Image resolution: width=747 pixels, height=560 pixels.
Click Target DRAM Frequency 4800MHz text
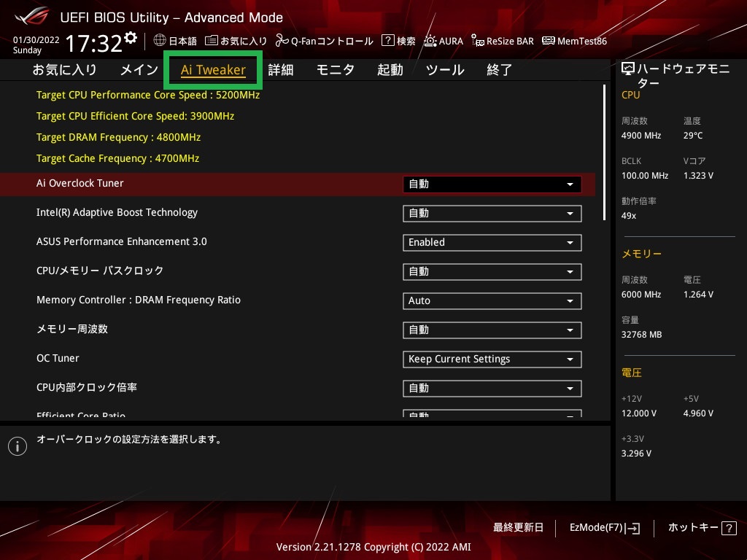pyautogui.click(x=119, y=137)
